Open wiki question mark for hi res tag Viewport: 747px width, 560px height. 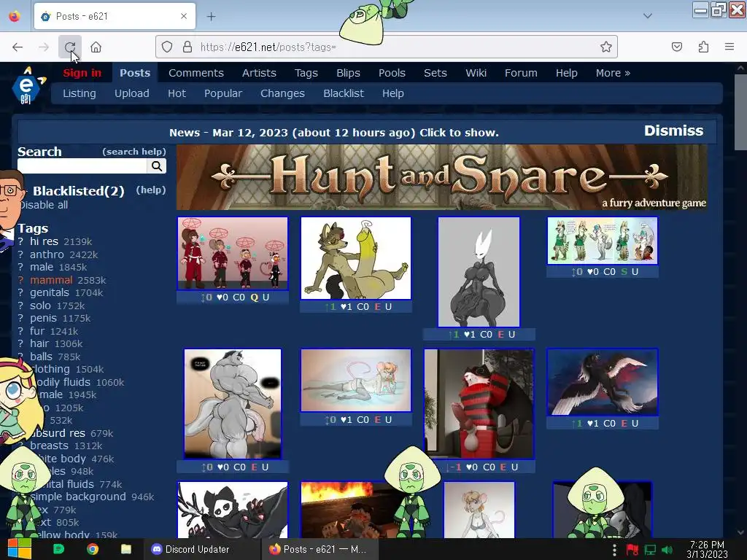pyautogui.click(x=20, y=242)
